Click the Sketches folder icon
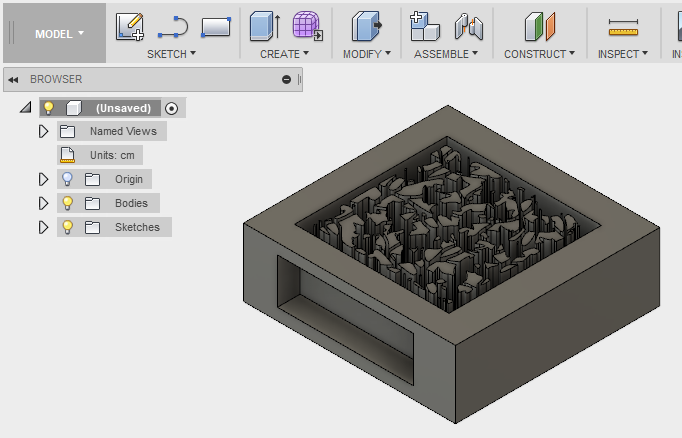Image resolution: width=682 pixels, height=438 pixels. coord(92,227)
